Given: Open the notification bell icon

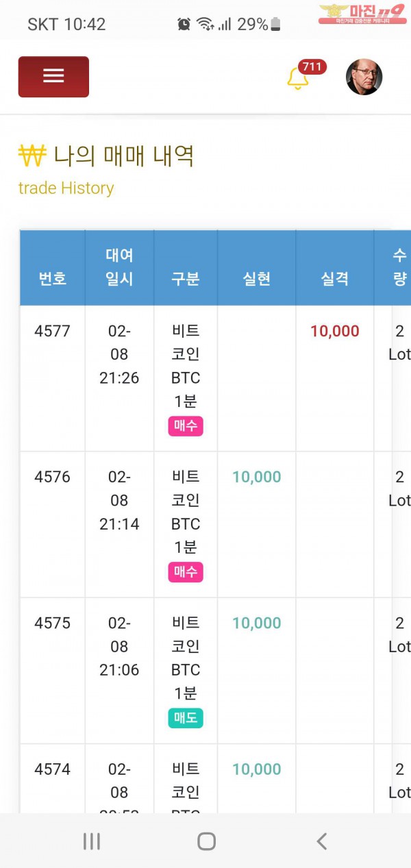Looking at the screenshot, I should tap(297, 79).
